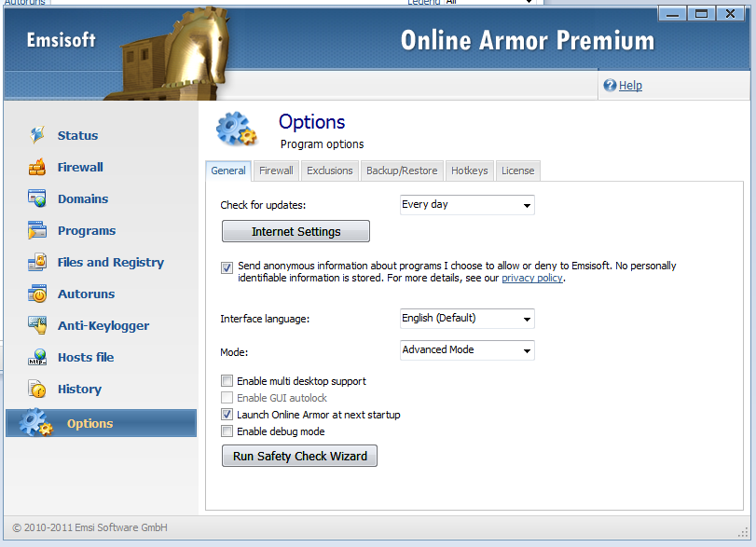Switch to the License tab
This screenshot has width=756, height=547.
tap(517, 171)
